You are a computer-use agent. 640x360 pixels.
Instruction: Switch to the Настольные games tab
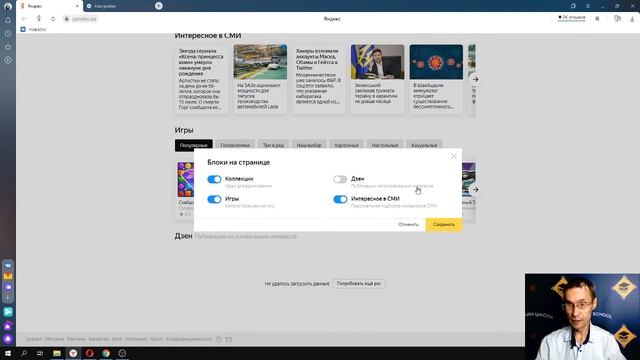click(x=384, y=145)
